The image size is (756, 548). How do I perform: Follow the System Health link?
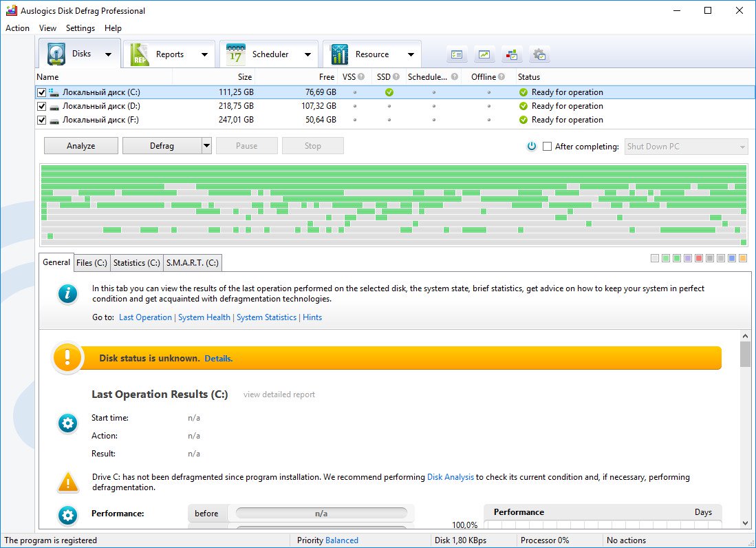(x=204, y=317)
